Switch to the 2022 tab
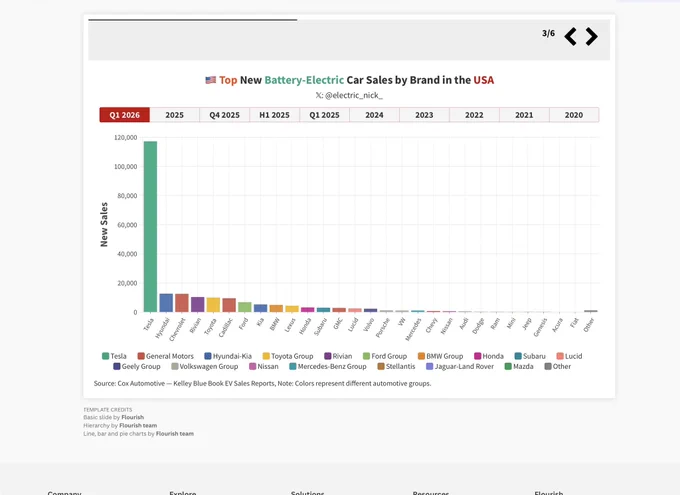 pyautogui.click(x=474, y=115)
